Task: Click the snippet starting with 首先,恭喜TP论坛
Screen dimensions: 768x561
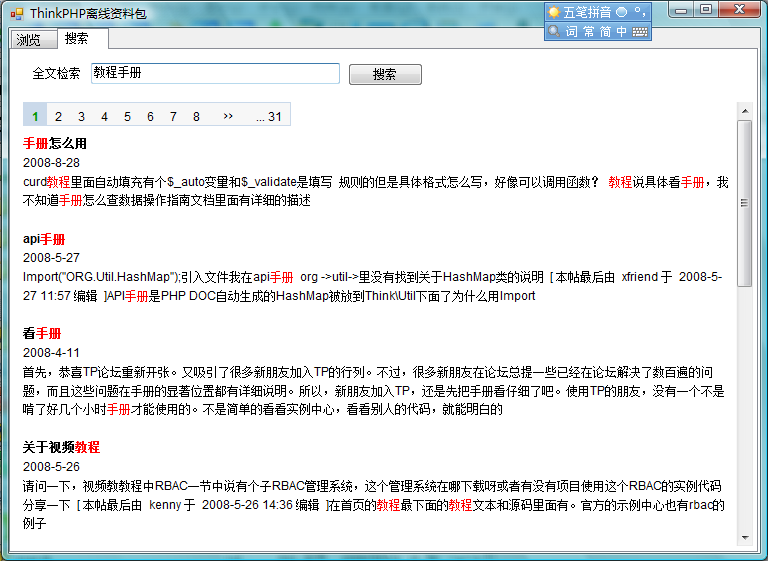Action: click(x=373, y=390)
